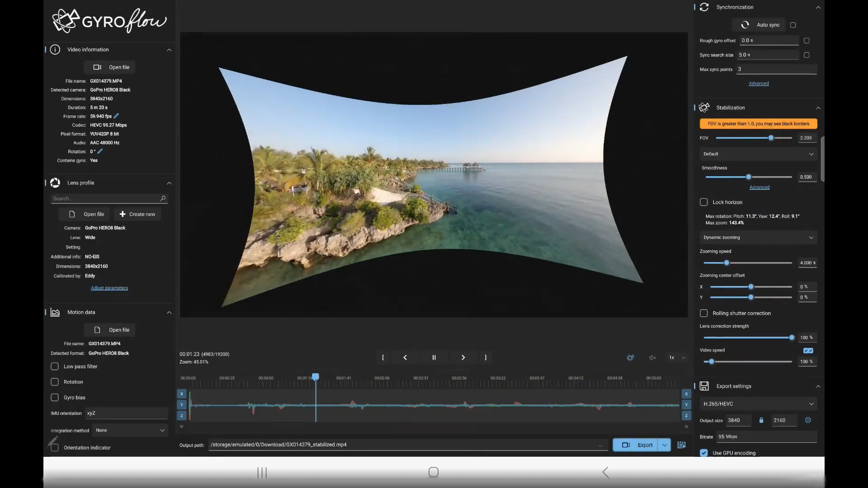
Task: Collapse Stabilization section
Action: tap(818, 108)
